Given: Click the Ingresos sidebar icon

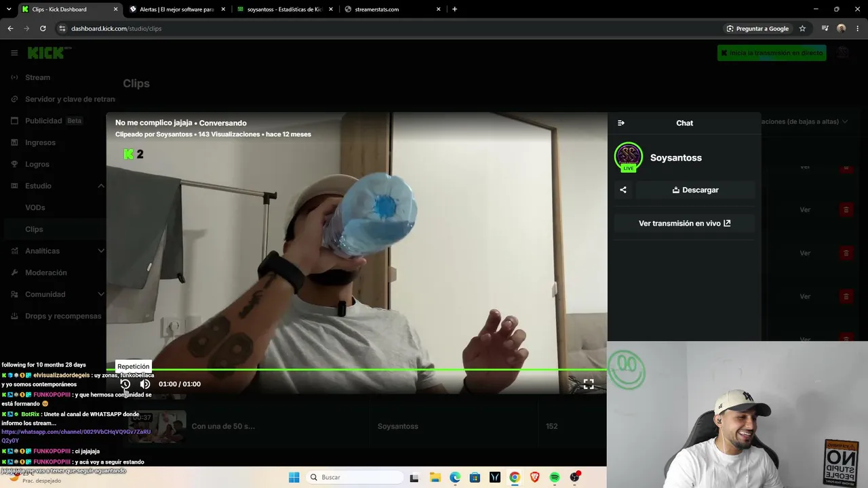Looking at the screenshot, I should (x=14, y=142).
